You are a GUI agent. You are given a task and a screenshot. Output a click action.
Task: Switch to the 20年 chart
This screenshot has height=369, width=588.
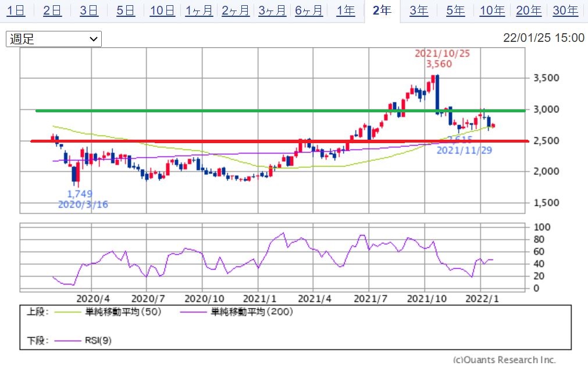click(x=529, y=10)
